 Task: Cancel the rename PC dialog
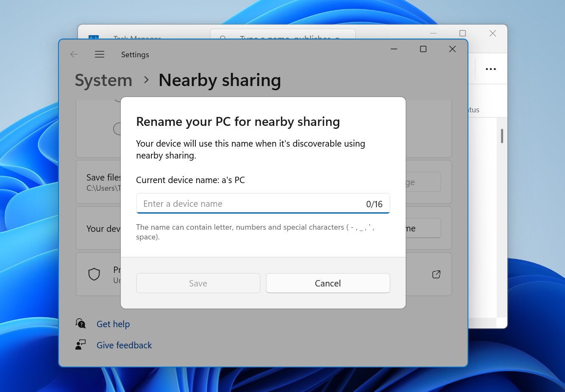click(x=328, y=283)
